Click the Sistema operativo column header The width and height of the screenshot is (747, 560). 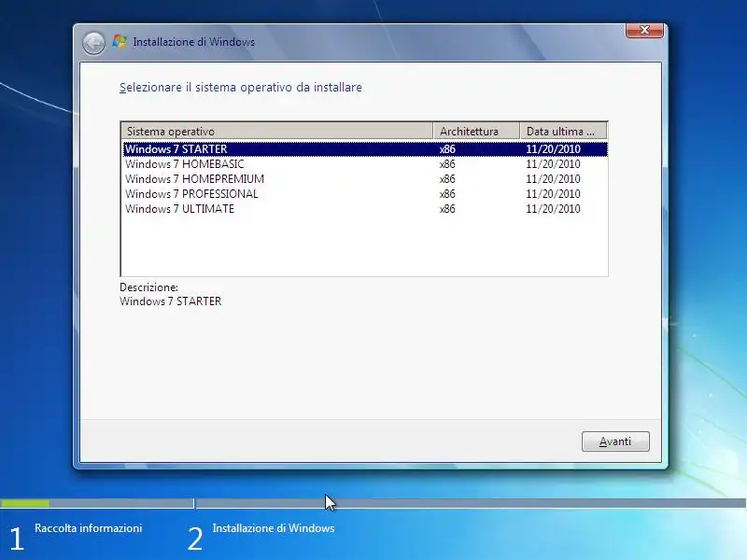[277, 131]
